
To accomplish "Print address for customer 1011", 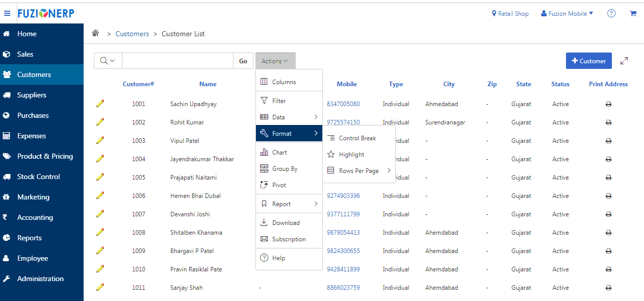I will [608, 288].
